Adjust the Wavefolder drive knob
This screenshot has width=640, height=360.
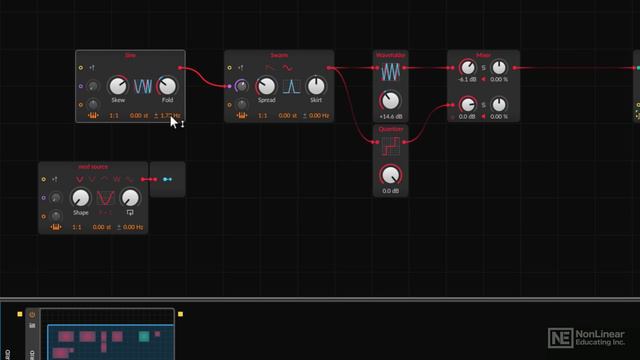pos(390,101)
